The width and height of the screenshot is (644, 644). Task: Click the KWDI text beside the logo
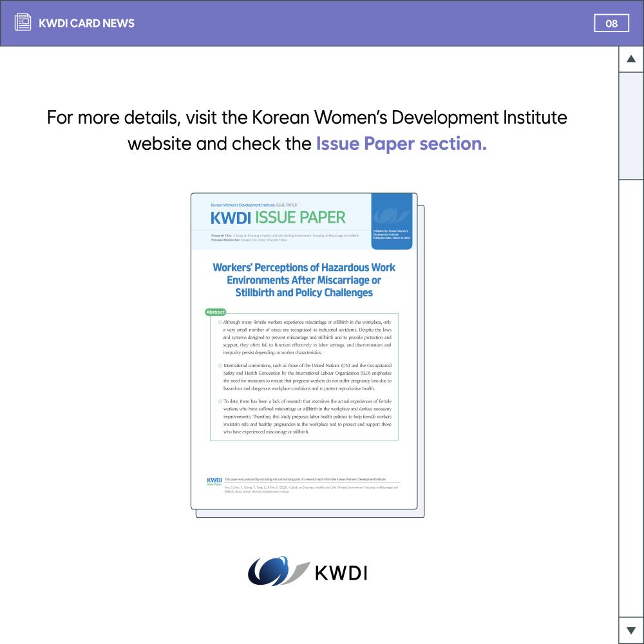[341, 573]
